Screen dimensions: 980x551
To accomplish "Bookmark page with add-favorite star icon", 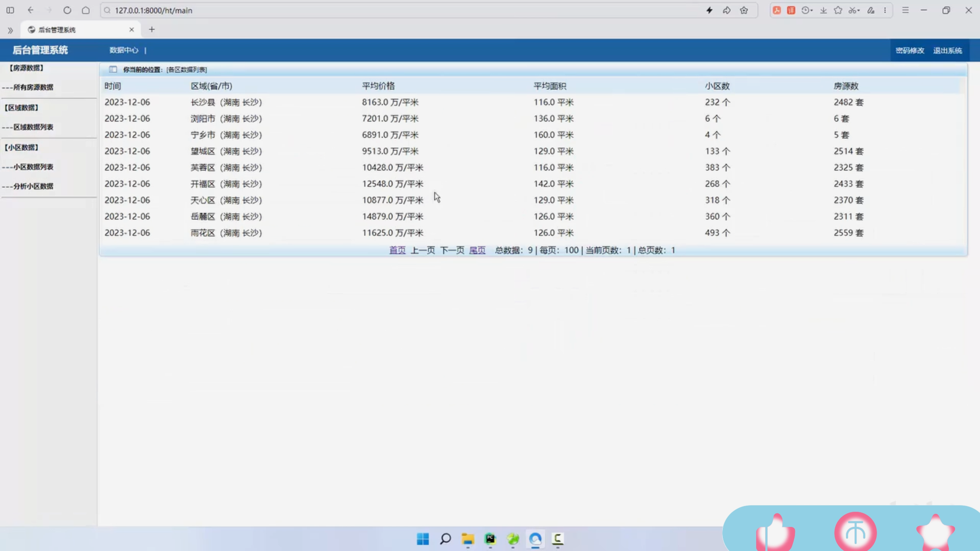I will pos(744,10).
